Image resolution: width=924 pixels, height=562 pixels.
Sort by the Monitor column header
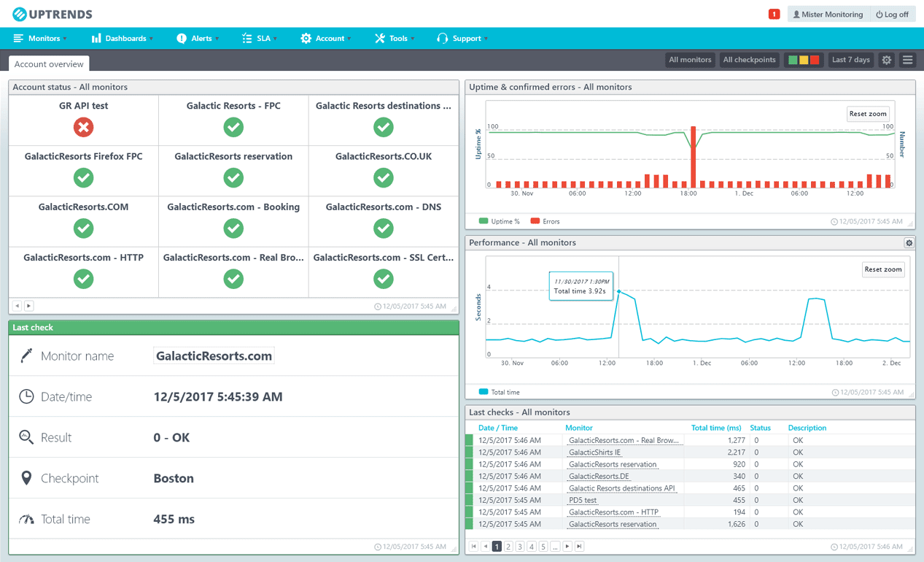pos(579,428)
